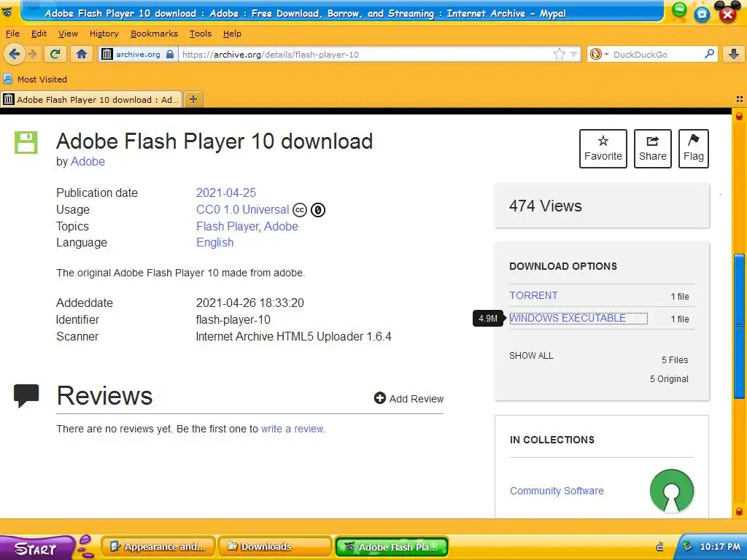The height and width of the screenshot is (560, 747).
Task: Click the scrollbar down arrow
Action: point(740,512)
